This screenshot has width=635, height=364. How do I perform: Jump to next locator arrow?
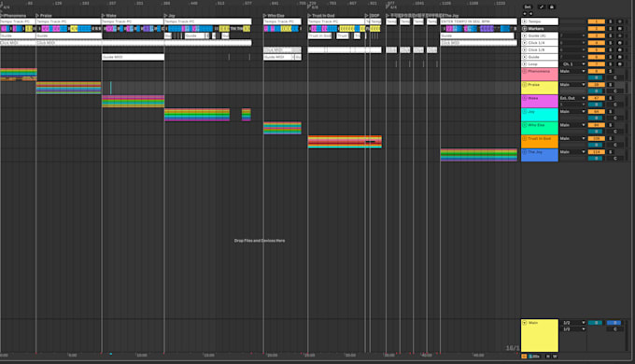tap(531, 13)
